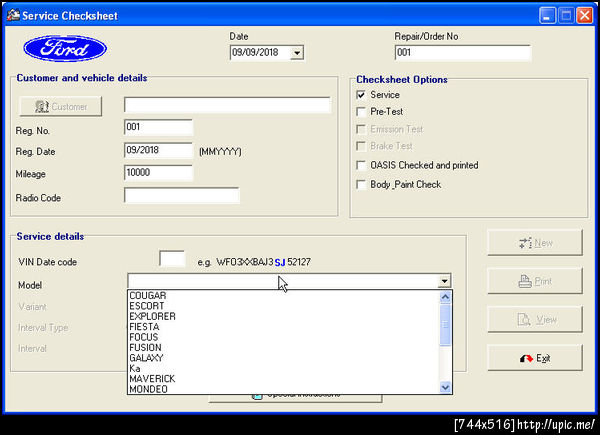Select ESCORT from model list
Viewport: 600px width, 435px height.
284,306
